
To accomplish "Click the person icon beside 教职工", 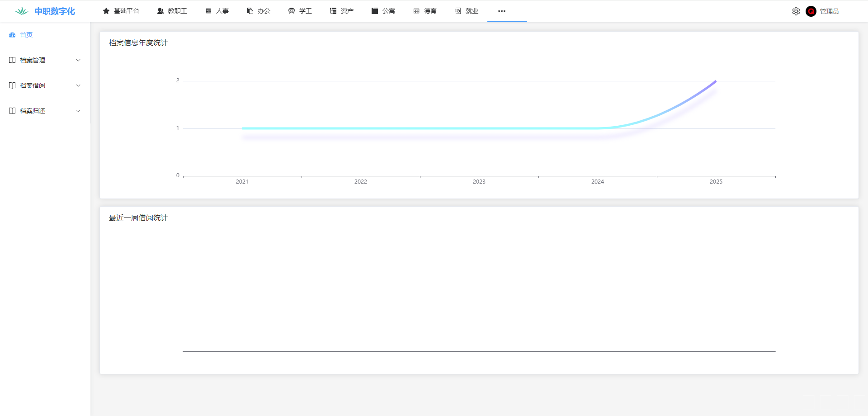I will tap(160, 11).
